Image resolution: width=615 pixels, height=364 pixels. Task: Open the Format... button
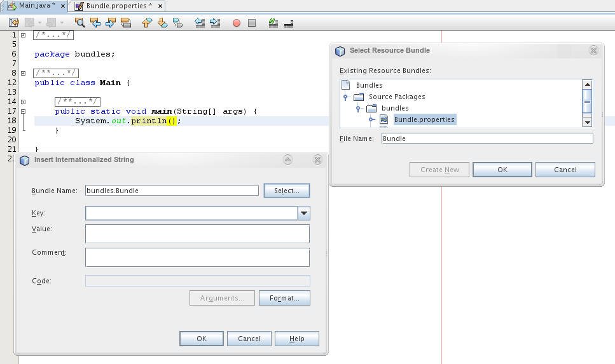[x=284, y=298]
